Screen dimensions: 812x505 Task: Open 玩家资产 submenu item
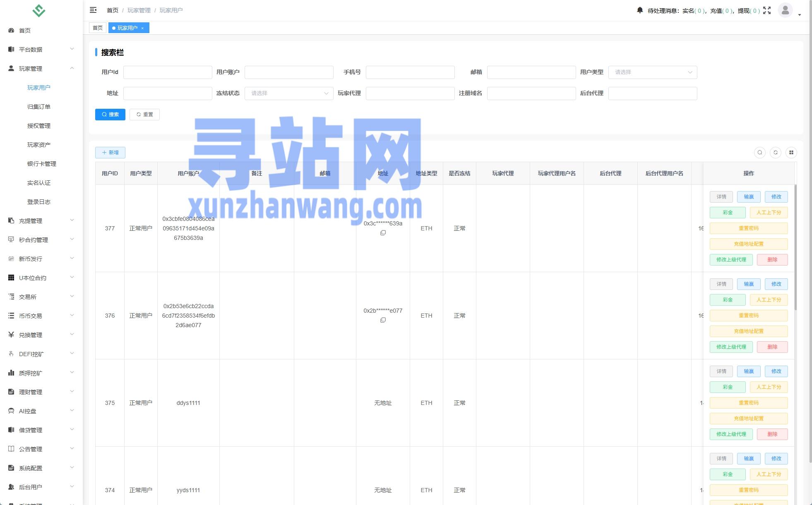tap(41, 145)
